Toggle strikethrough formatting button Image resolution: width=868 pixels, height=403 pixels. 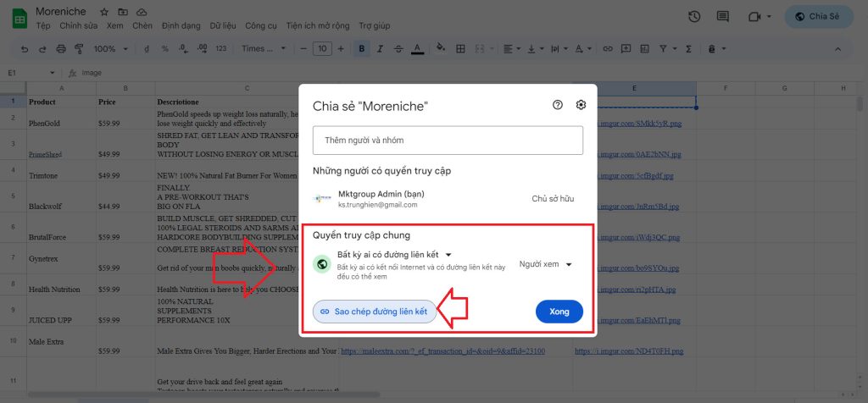coord(398,49)
